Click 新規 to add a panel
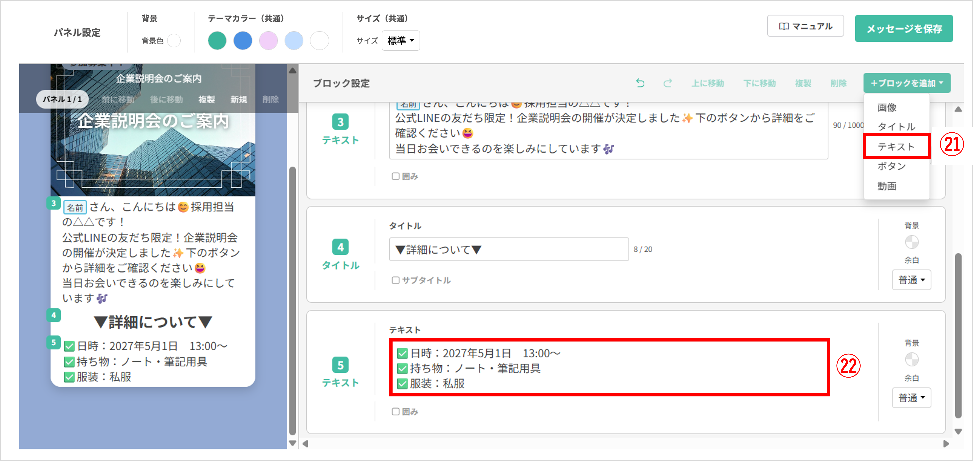Screen dimensions: 980x461 tap(239, 100)
